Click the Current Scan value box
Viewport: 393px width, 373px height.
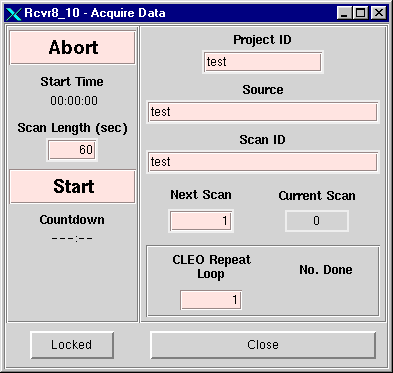click(317, 221)
